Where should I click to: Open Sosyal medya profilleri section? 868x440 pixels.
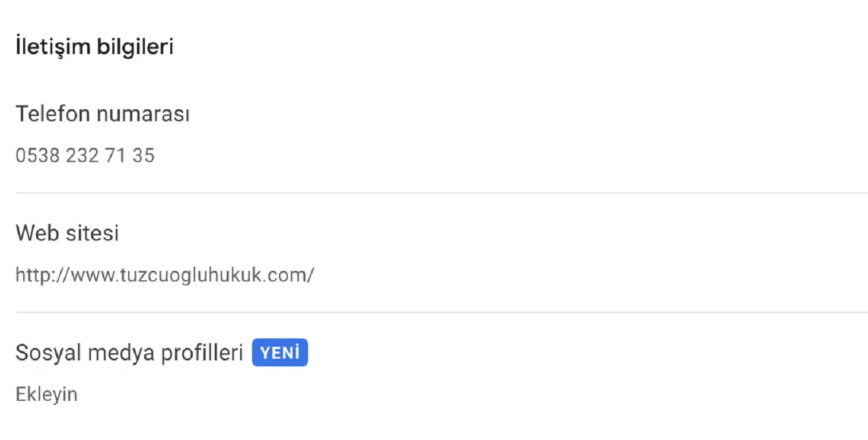click(x=129, y=353)
